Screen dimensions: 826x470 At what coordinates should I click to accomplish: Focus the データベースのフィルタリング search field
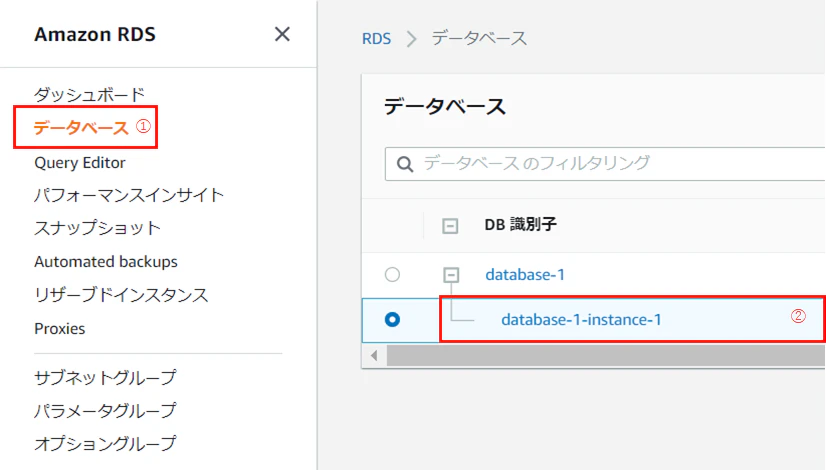point(606,164)
